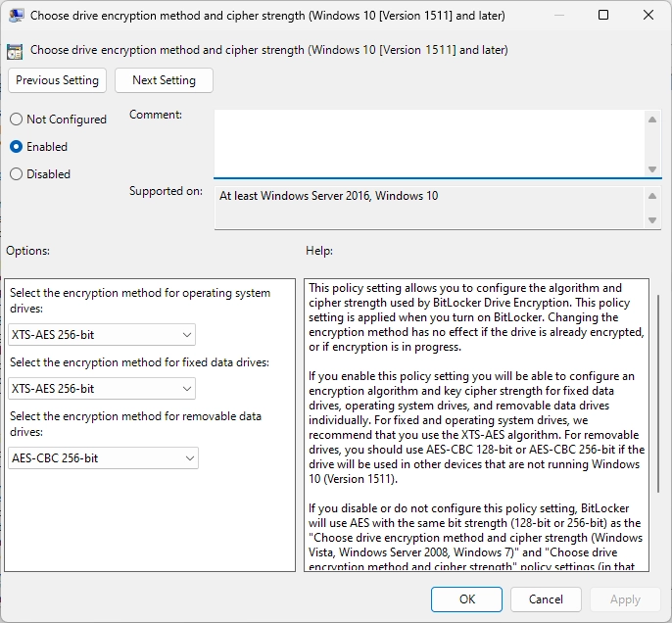This screenshot has width=672, height=623.
Task: Maximize the policy settings window
Action: 603,15
